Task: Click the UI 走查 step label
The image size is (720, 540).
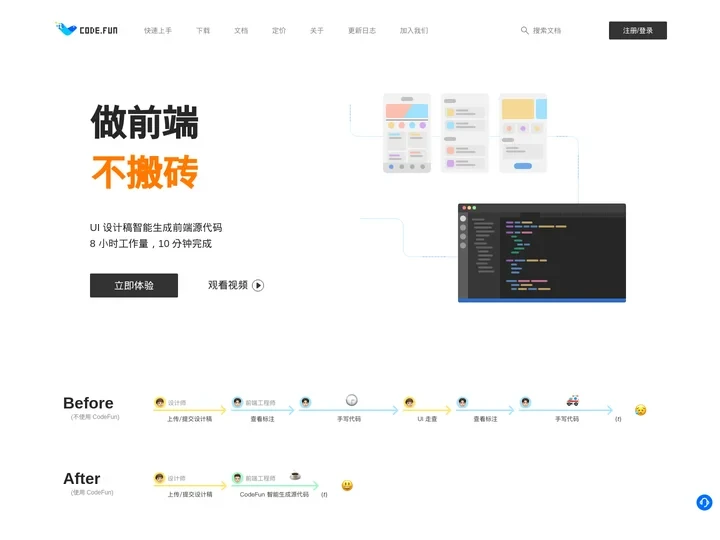Action: pos(427,419)
